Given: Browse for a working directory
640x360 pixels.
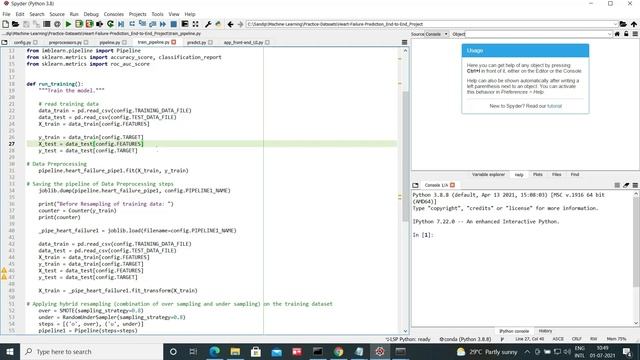Looking at the screenshot, I should click(x=623, y=24).
